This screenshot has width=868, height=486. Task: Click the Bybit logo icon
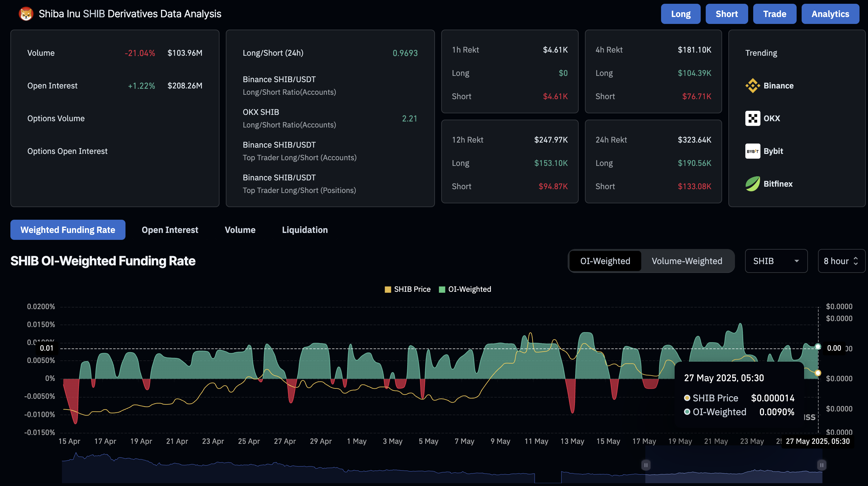[752, 151]
